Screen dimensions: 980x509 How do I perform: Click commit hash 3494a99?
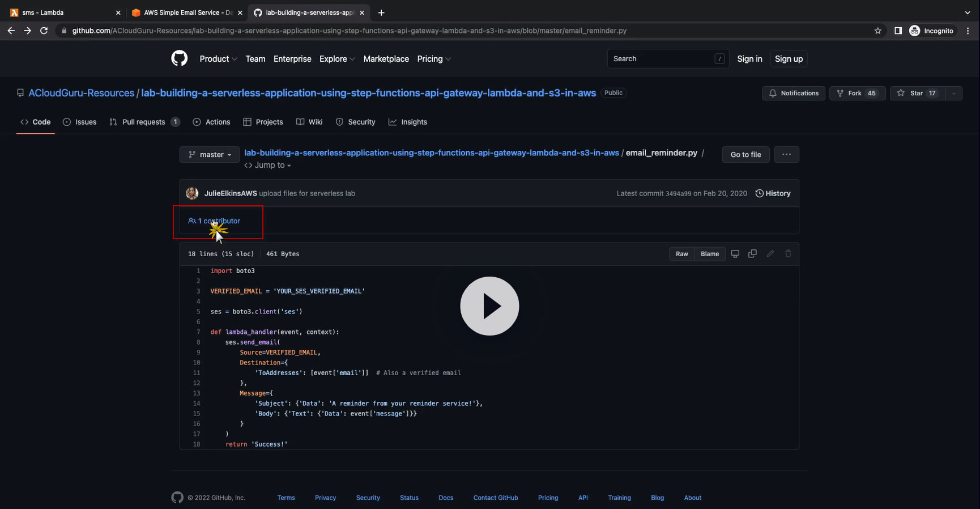pos(678,194)
